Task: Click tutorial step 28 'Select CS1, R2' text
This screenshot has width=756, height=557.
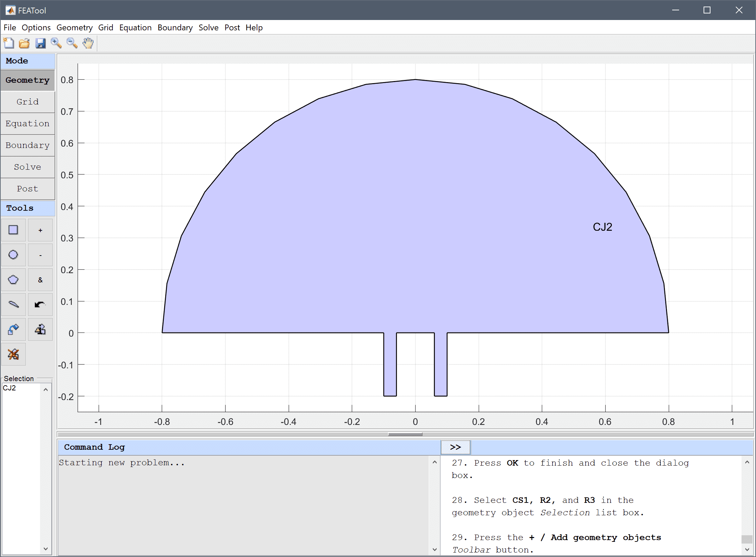Action: tap(548, 506)
